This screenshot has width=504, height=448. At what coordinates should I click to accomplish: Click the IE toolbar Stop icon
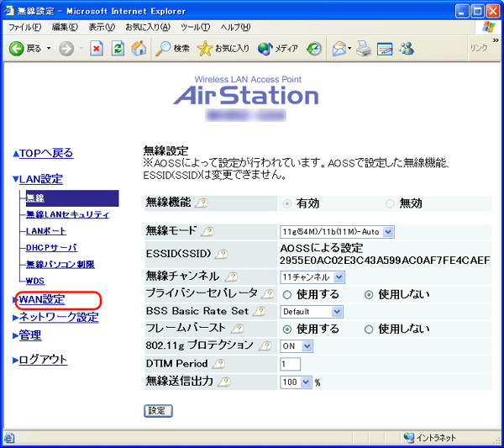[97, 49]
